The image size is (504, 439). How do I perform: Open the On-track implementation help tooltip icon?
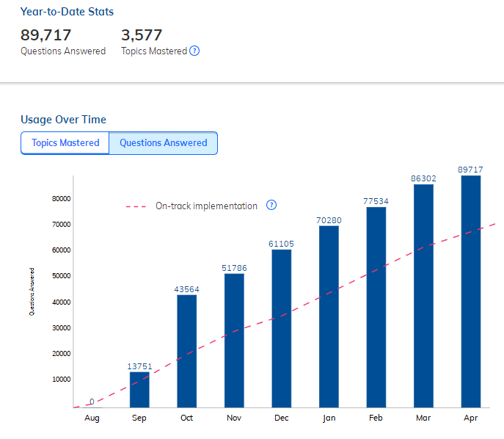point(271,206)
